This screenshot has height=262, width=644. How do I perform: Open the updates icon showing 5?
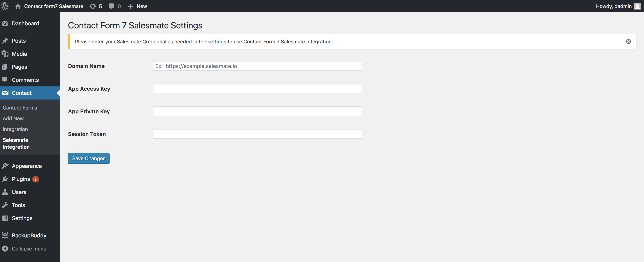(93, 6)
